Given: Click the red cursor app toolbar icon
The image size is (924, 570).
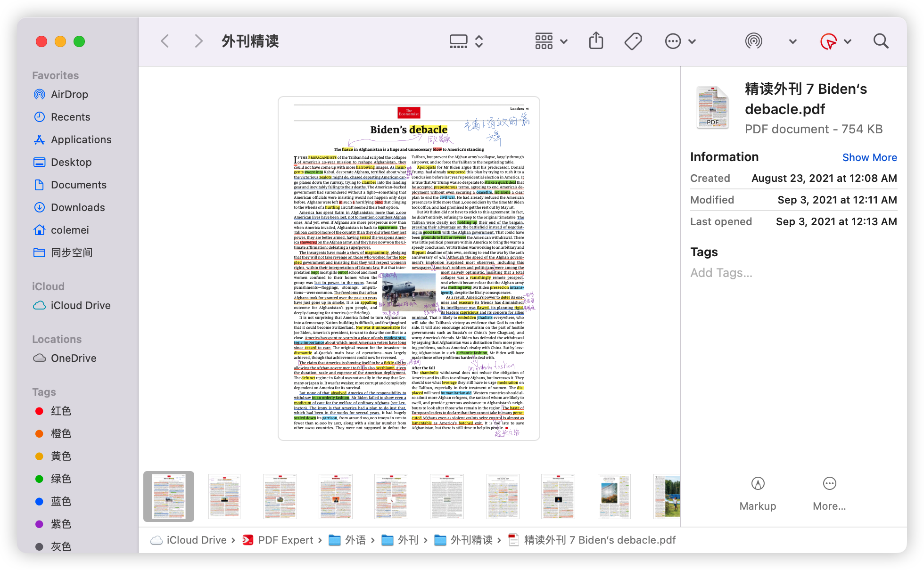Looking at the screenshot, I should click(828, 41).
